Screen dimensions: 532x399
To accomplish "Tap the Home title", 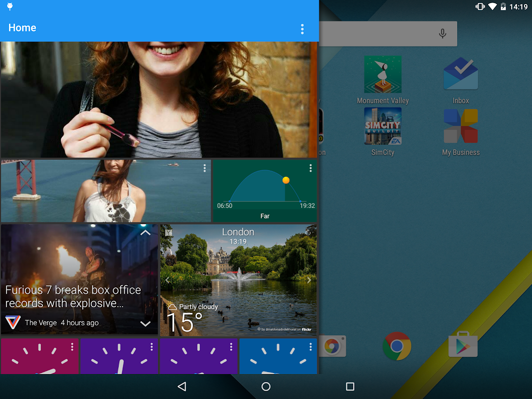I will pos(22,28).
